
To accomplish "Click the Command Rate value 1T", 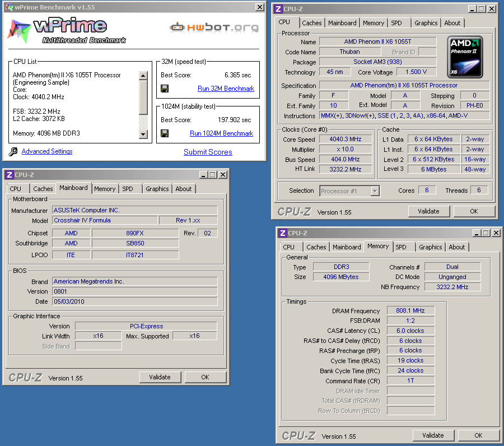I will pyautogui.click(x=410, y=380).
